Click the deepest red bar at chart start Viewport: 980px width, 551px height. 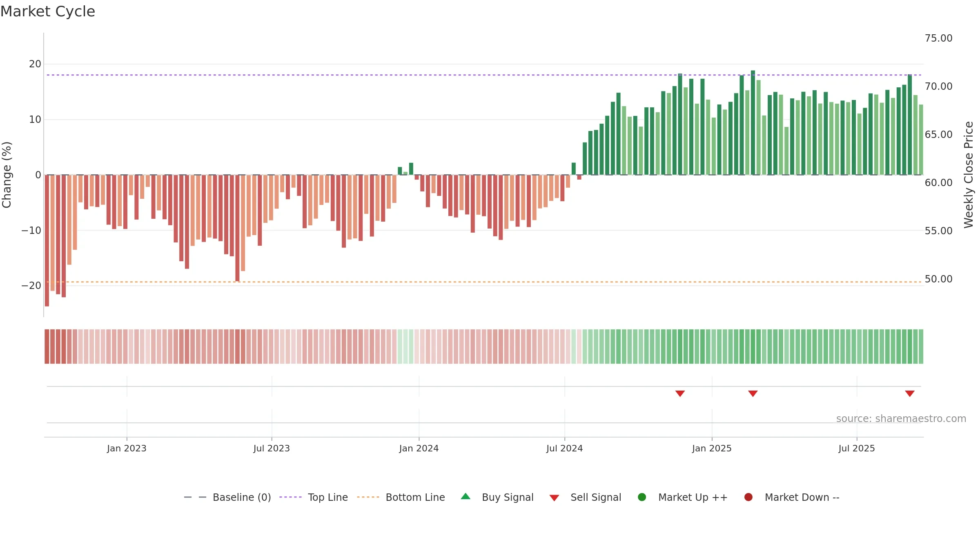tap(47, 241)
